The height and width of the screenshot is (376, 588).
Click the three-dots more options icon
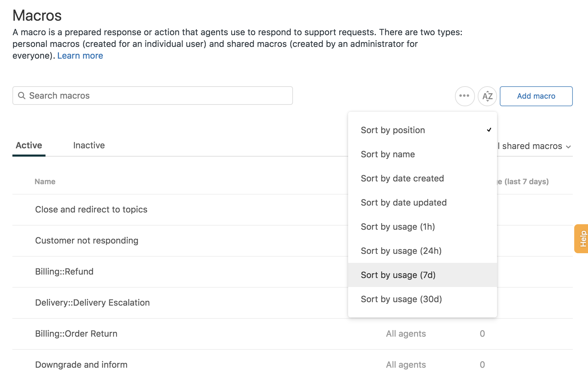coord(465,96)
